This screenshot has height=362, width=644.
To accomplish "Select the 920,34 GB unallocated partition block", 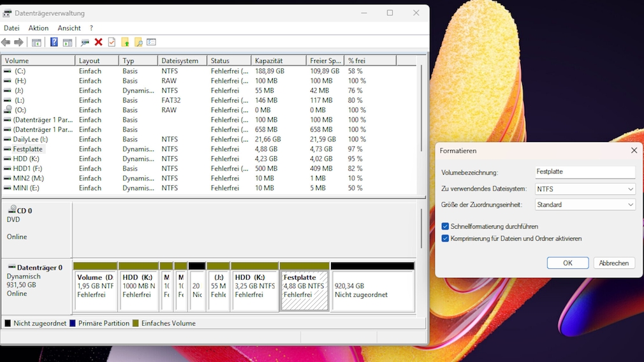I will point(372,290).
